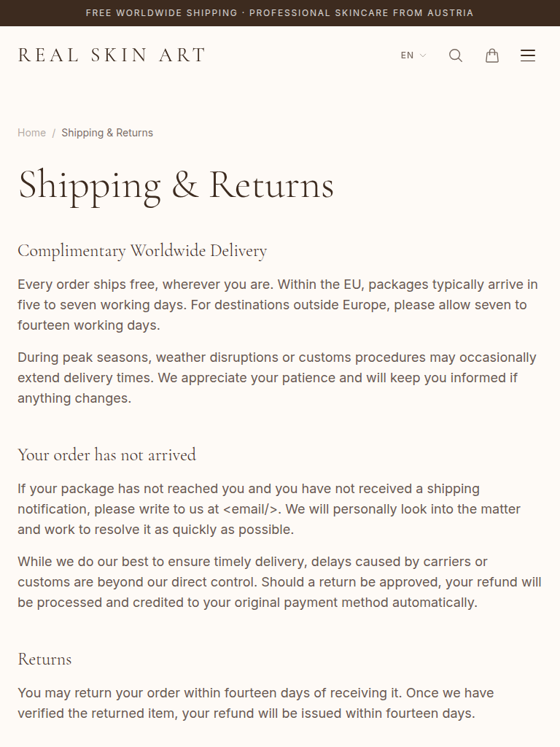This screenshot has height=747, width=560.
Task: Expand the EN language dropdown
Action: pos(413,55)
